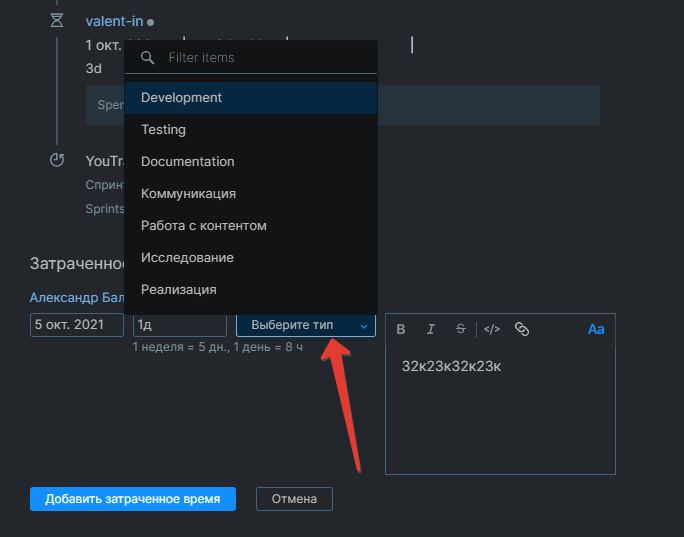This screenshot has width=684, height=537.
Task: Focus the "Filter items" search field
Action: tap(265, 58)
